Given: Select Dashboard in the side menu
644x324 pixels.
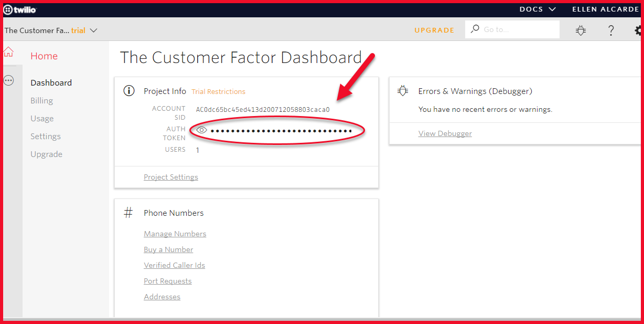Looking at the screenshot, I should (x=51, y=82).
